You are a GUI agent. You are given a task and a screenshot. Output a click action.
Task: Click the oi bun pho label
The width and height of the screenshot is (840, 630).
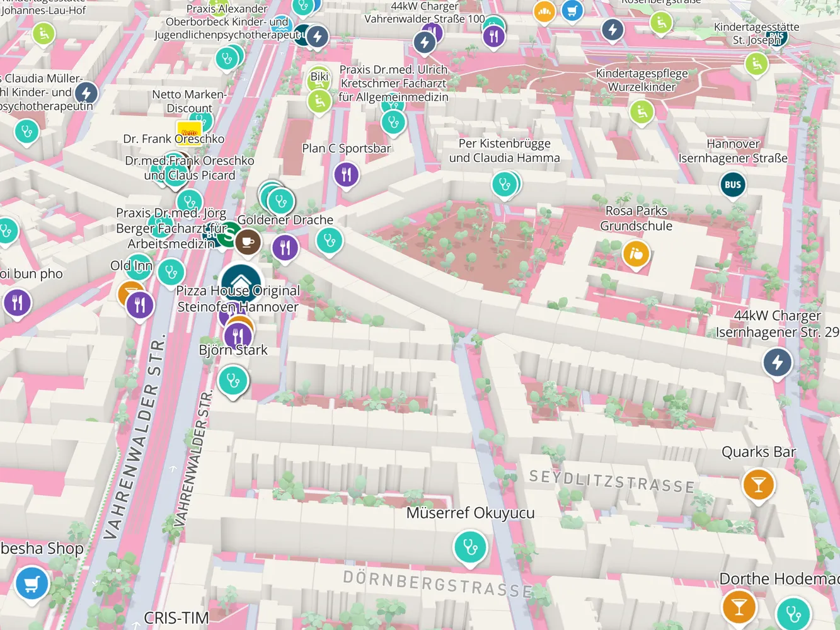tap(32, 274)
